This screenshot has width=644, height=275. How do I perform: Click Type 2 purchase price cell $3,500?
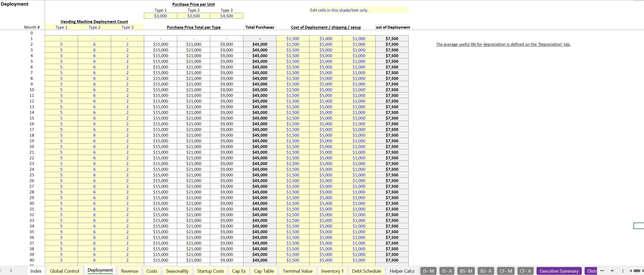193,16
